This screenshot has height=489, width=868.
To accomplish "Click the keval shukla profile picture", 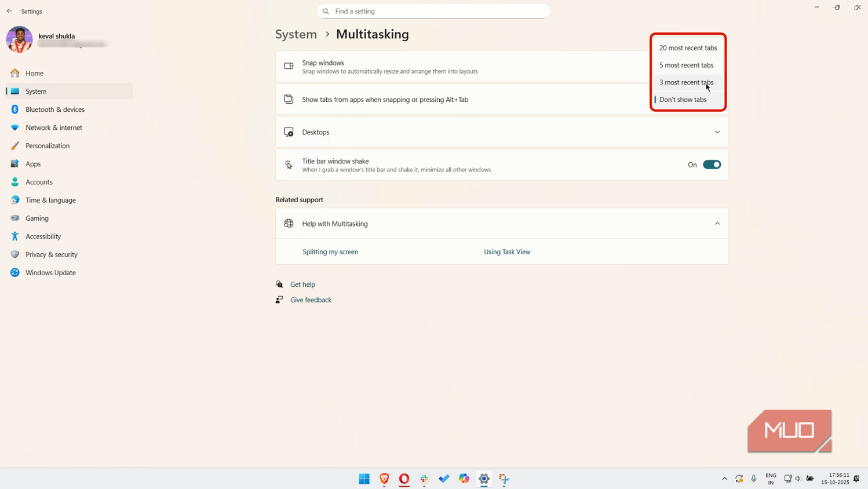I will point(19,39).
